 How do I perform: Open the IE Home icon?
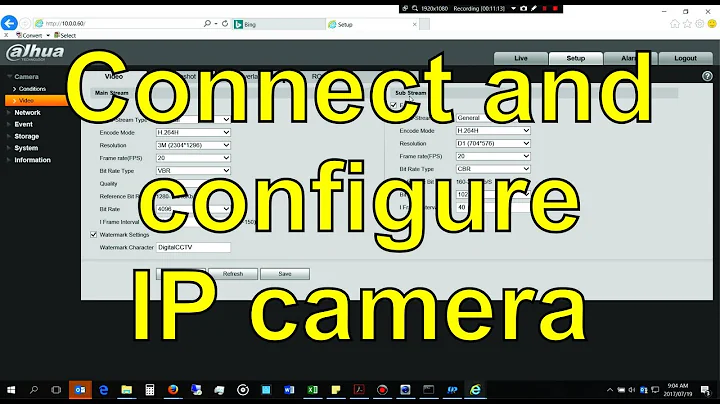click(675, 24)
